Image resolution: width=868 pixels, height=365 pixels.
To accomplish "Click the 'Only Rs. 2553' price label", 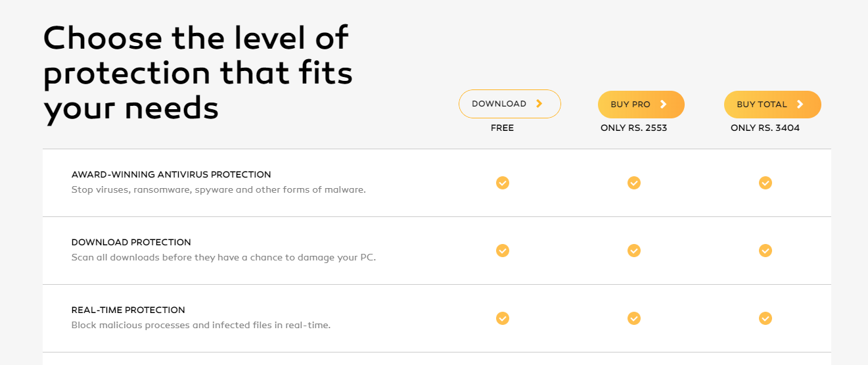I will tap(633, 128).
